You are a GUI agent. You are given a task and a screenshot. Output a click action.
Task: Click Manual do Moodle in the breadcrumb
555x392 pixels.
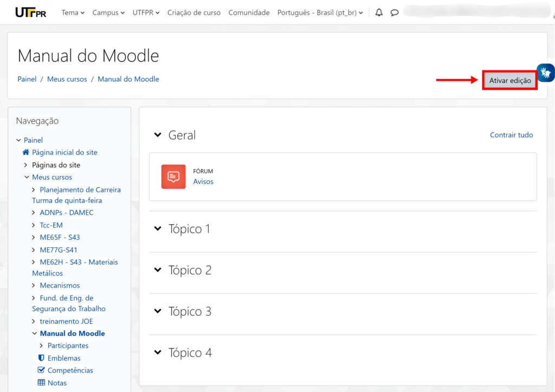128,79
